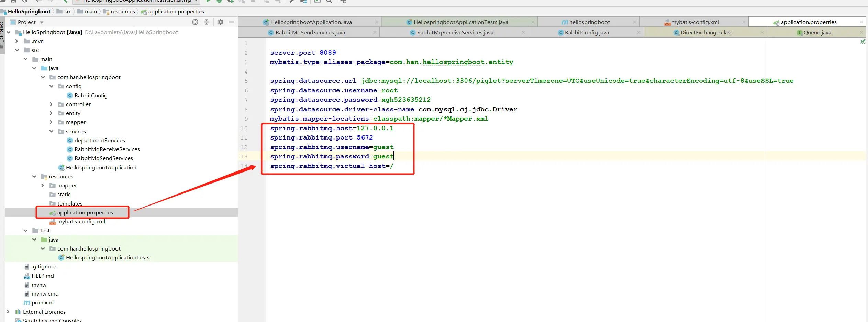Select HellospringbootApplication class in tree
868x322 pixels.
point(101,167)
